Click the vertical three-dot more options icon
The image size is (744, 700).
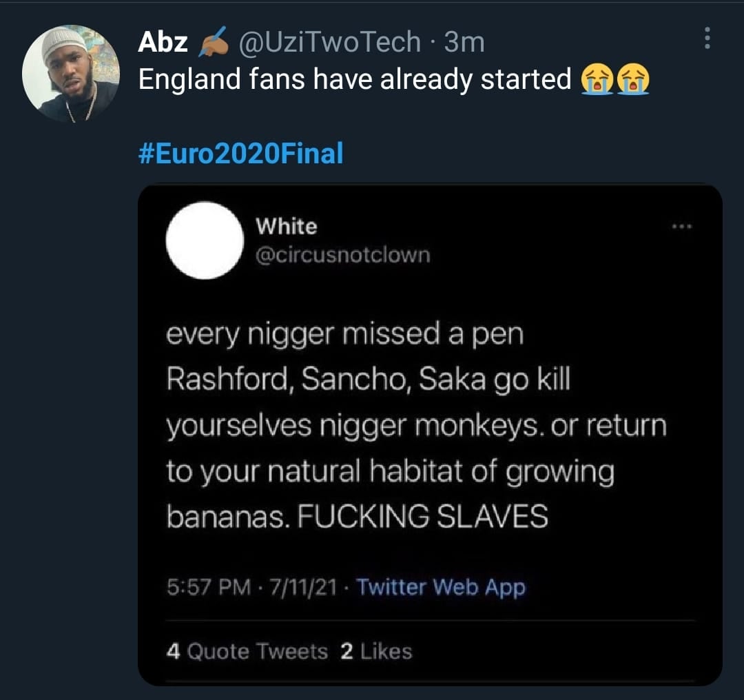[x=707, y=39]
